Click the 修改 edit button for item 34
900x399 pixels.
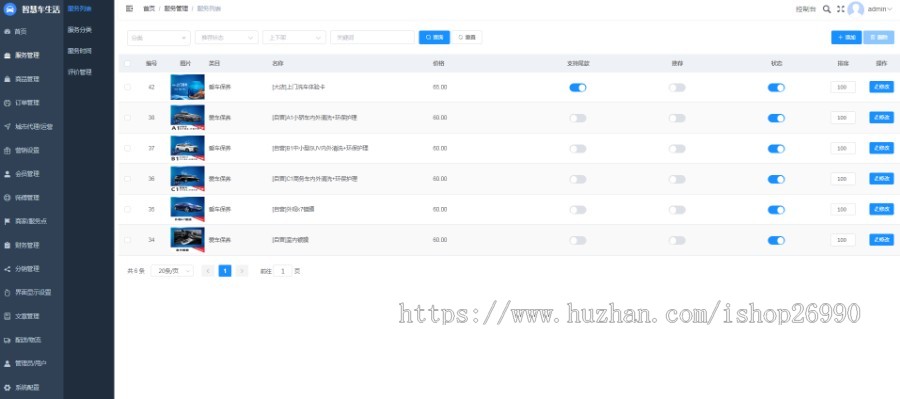(x=881, y=239)
